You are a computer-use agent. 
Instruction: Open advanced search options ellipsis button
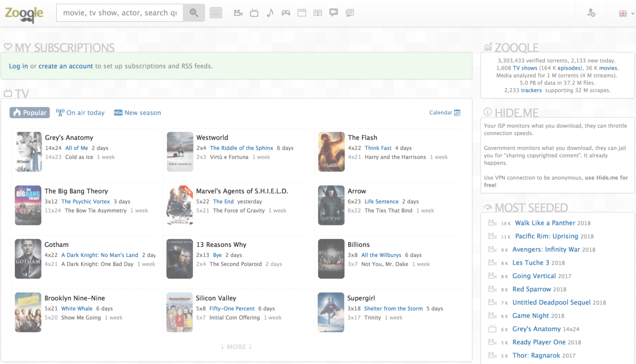216,13
